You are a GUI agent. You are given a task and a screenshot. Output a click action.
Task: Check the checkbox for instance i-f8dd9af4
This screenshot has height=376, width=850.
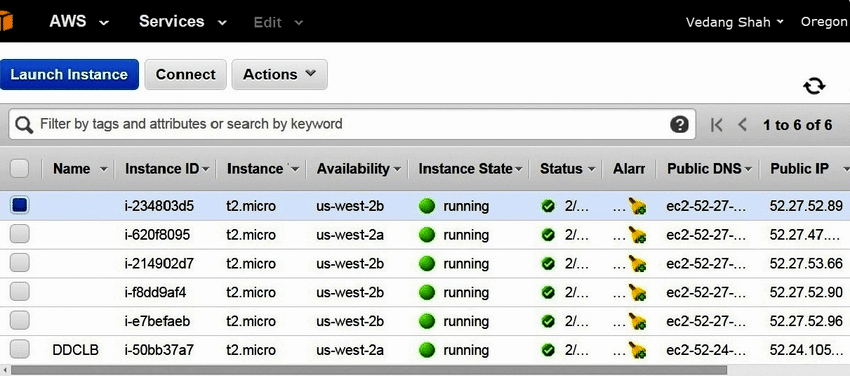(20, 291)
